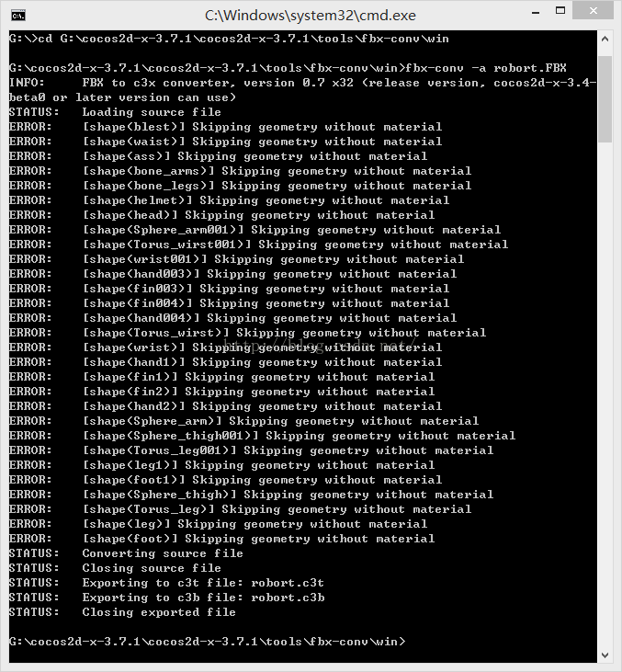622x672 pixels.
Task: Click the 'Closing exported file' status line
Action: click(122, 612)
